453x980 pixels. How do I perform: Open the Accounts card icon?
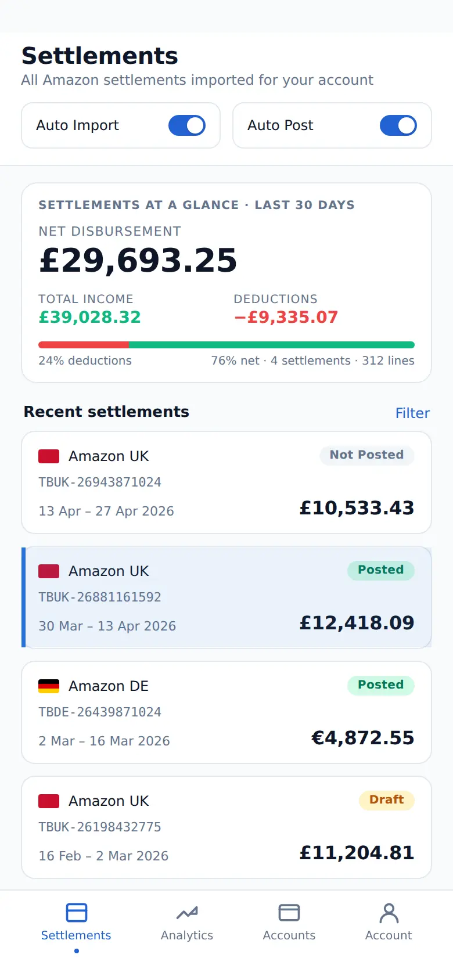tap(289, 913)
